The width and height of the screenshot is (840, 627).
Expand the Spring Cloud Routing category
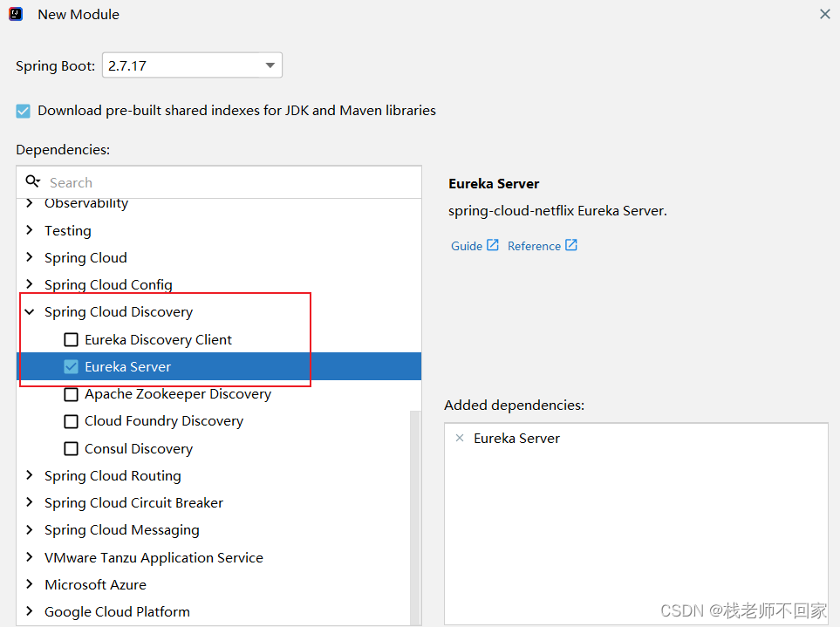(30, 475)
